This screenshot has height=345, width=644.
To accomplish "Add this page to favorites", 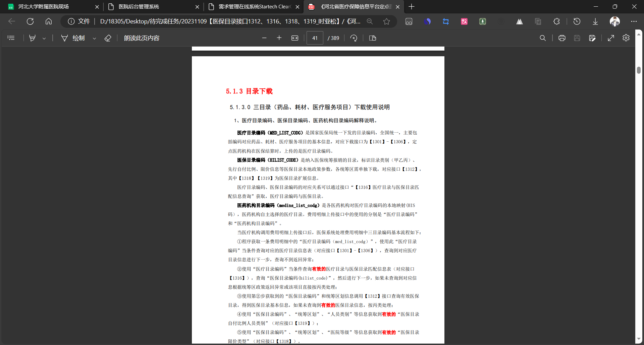I will pyautogui.click(x=386, y=21).
